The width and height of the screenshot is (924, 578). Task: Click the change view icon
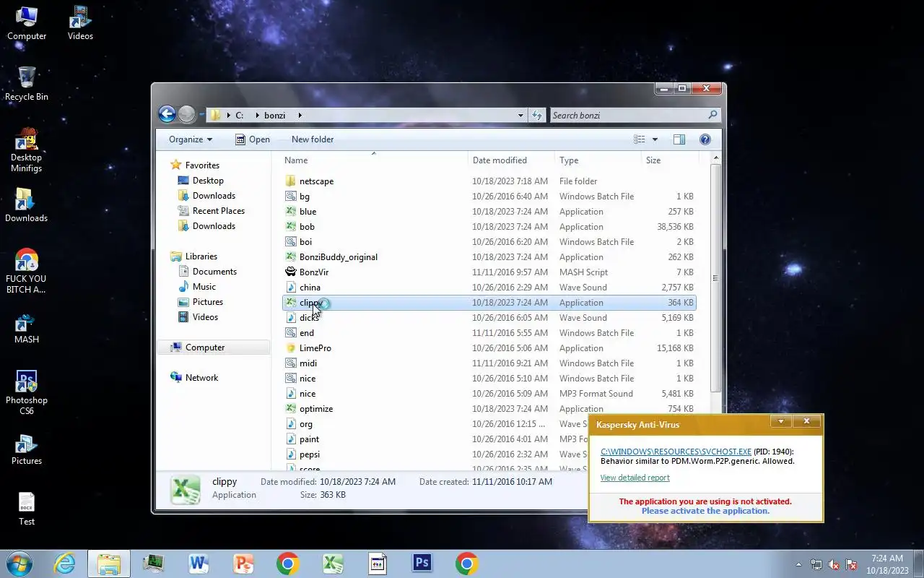(x=640, y=139)
